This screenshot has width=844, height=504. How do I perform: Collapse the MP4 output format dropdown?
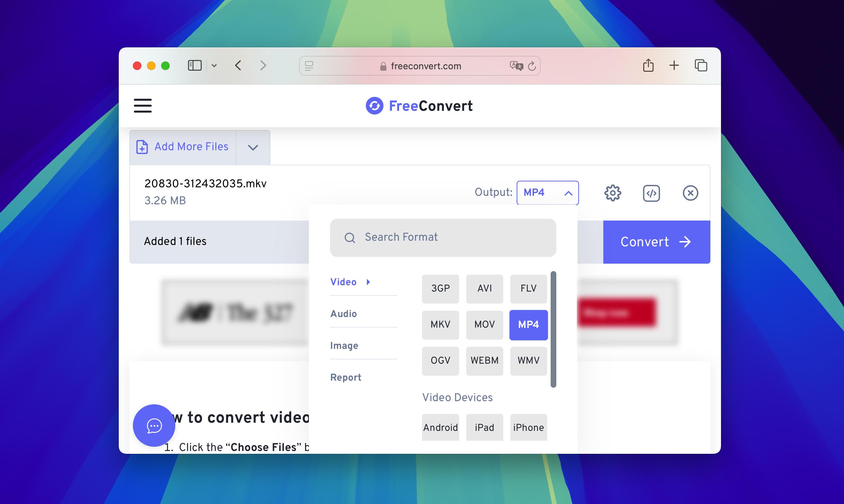point(547,193)
